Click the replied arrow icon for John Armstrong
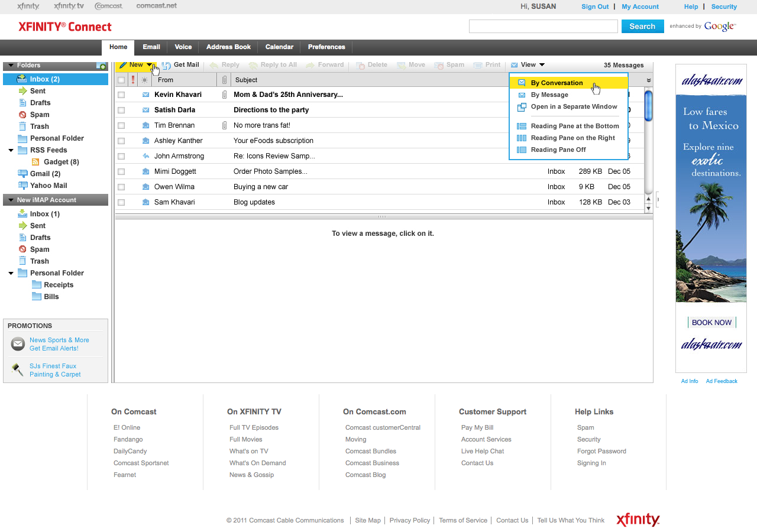The image size is (757, 532). tap(145, 156)
